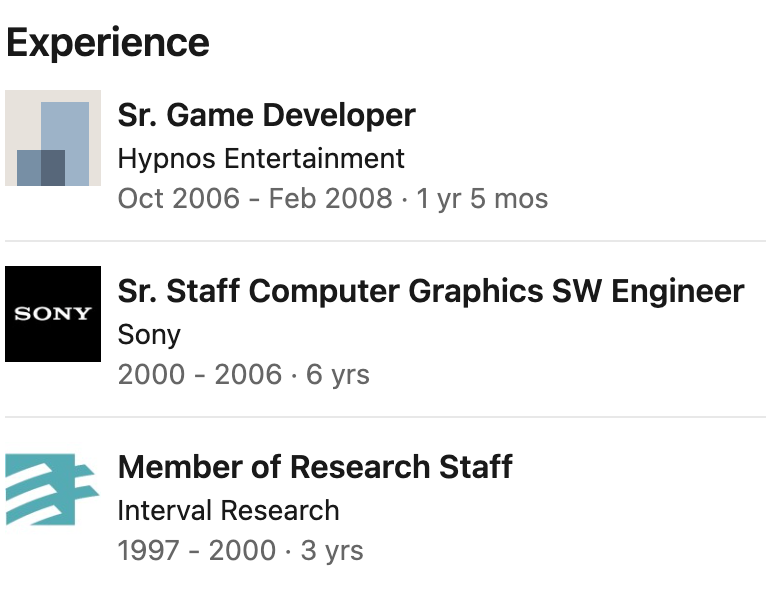Visit the Interval Research company name
Viewport: 766px width, 592px height.
coord(228,510)
